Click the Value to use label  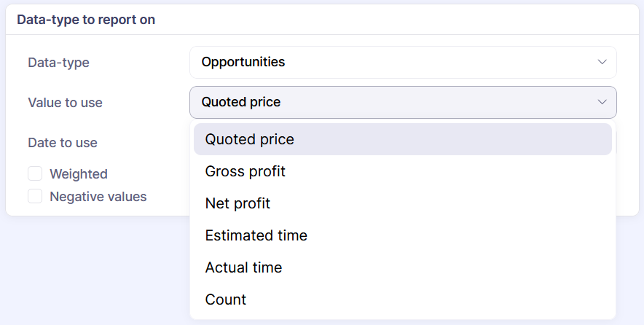pos(65,103)
